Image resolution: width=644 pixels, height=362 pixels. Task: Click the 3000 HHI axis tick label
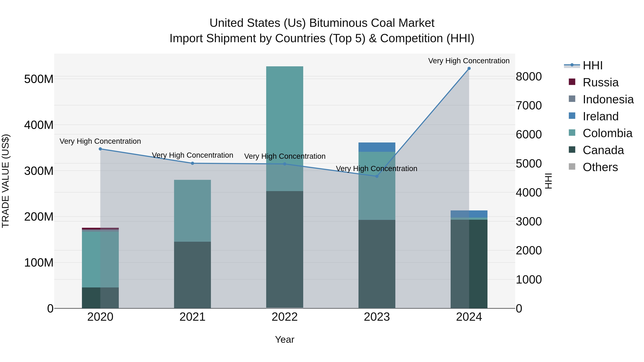point(529,221)
